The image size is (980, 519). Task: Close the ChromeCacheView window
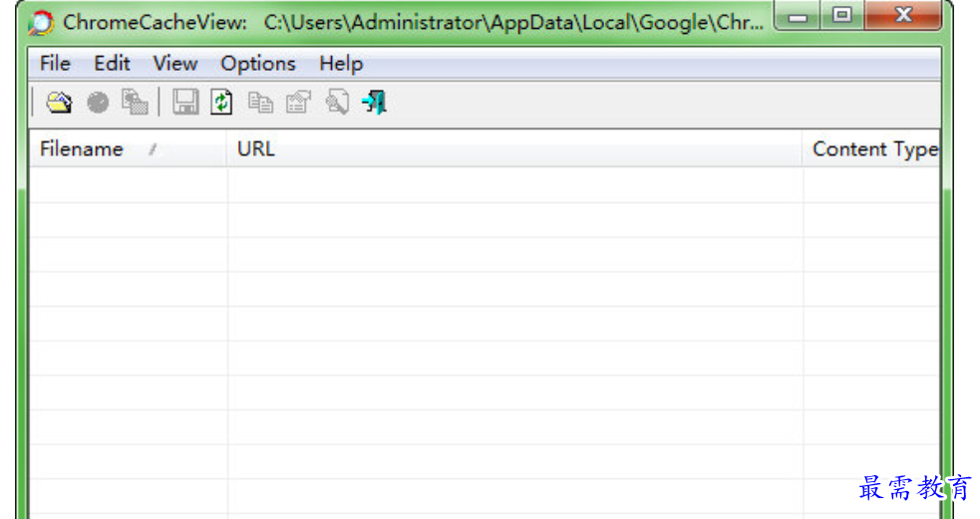point(903,16)
